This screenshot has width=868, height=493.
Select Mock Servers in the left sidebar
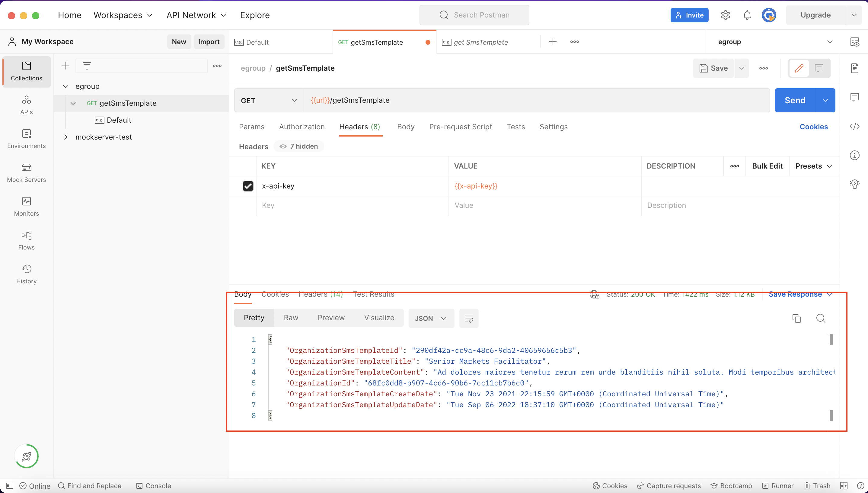(x=26, y=173)
